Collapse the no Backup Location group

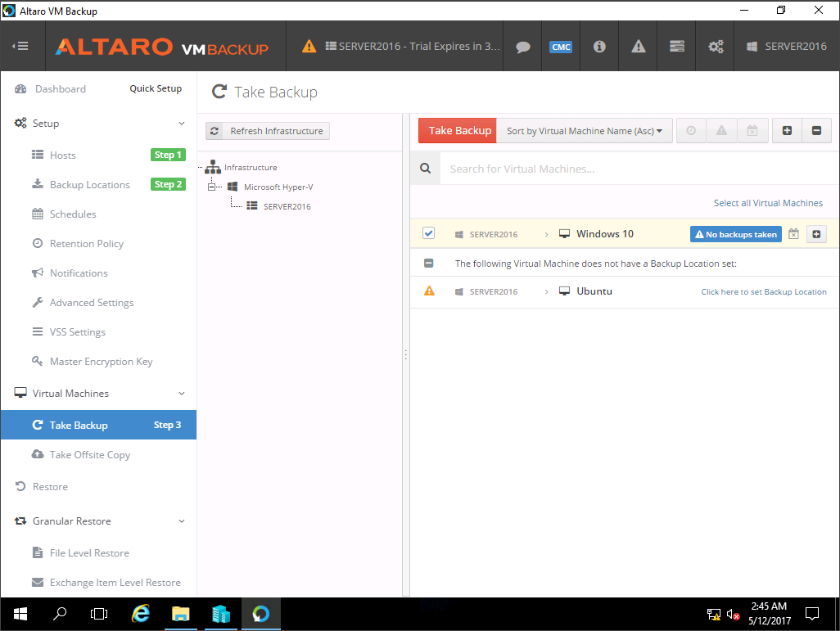(428, 263)
